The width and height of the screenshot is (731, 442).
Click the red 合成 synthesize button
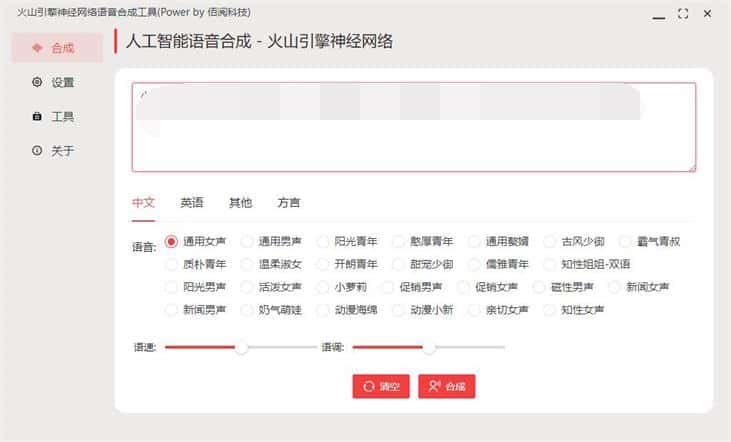(x=447, y=387)
